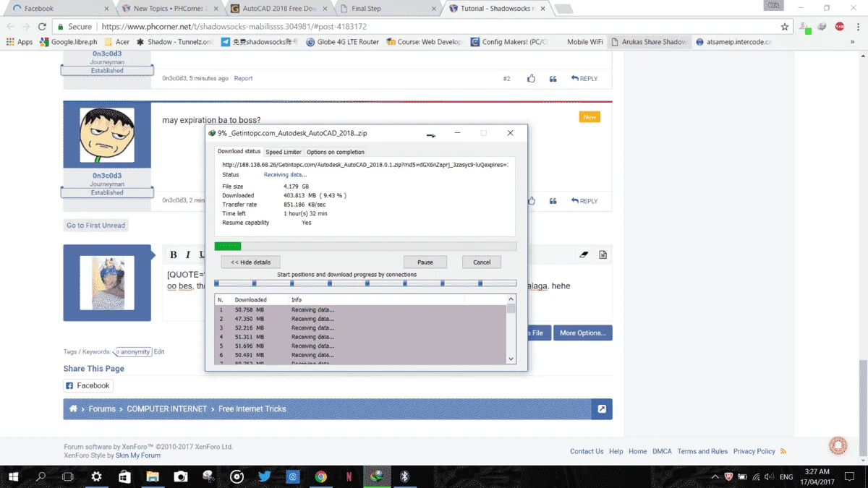This screenshot has height=488, width=868.
Task: Open Options on completion tab
Action: tap(336, 152)
